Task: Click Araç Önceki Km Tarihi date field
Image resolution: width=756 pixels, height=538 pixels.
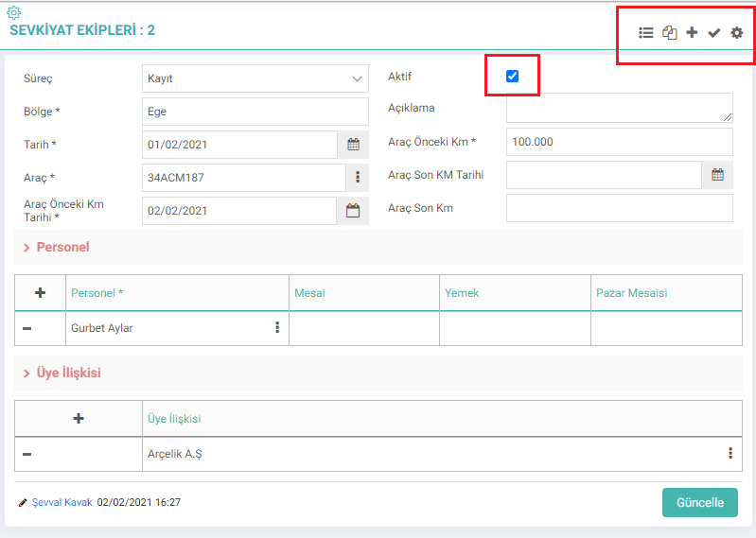Action: (239, 211)
